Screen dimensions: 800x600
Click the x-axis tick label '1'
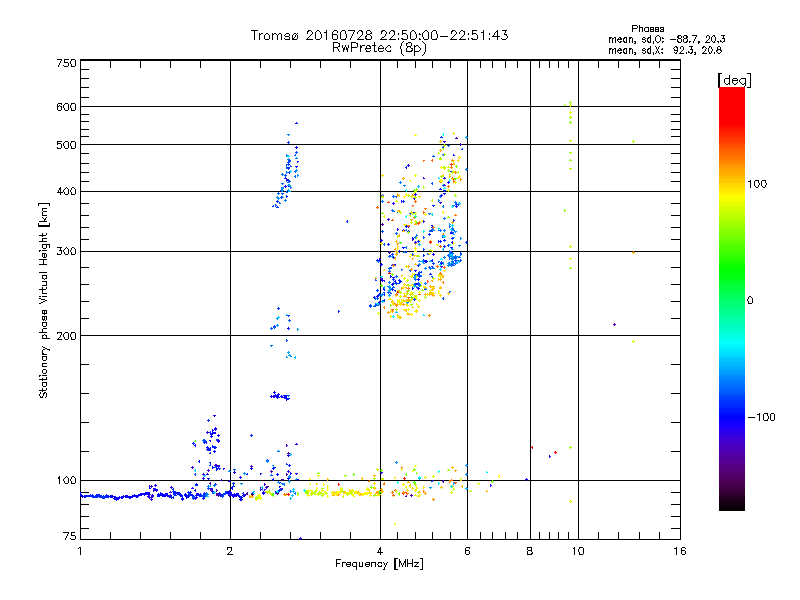point(80,551)
